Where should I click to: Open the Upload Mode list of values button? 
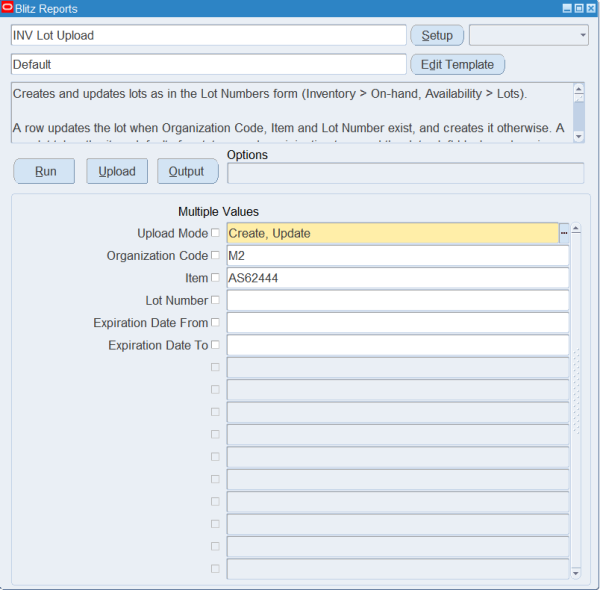(x=564, y=233)
